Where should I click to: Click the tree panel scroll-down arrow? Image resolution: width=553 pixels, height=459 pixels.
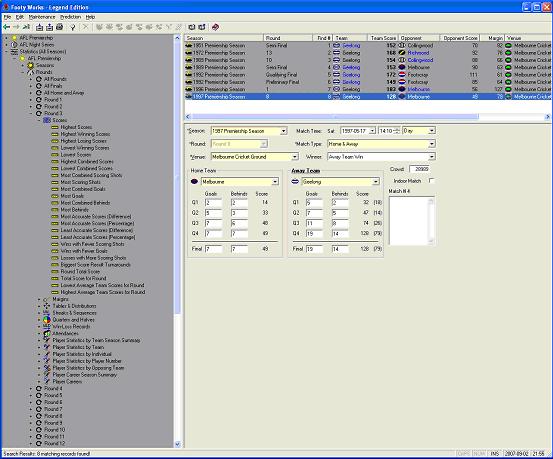click(177, 444)
